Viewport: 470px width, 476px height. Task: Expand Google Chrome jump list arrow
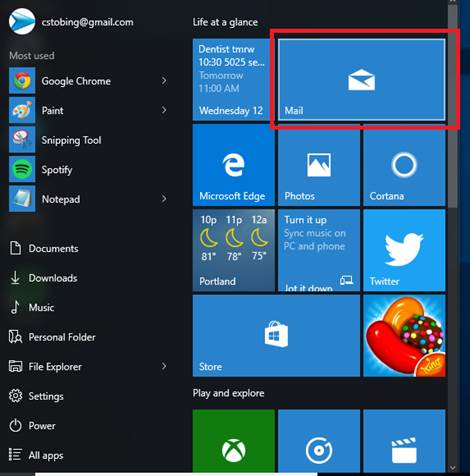coord(164,81)
